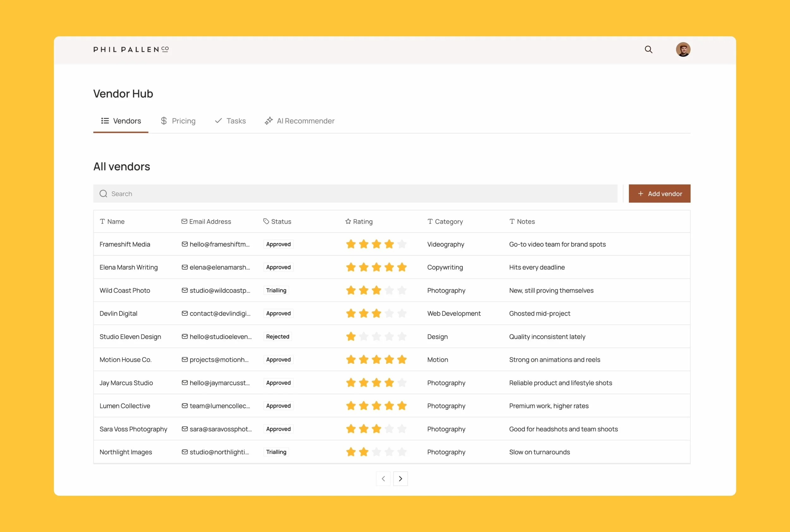The height and width of the screenshot is (532, 790).
Task: Go to the previous page of vendors
Action: click(383, 479)
